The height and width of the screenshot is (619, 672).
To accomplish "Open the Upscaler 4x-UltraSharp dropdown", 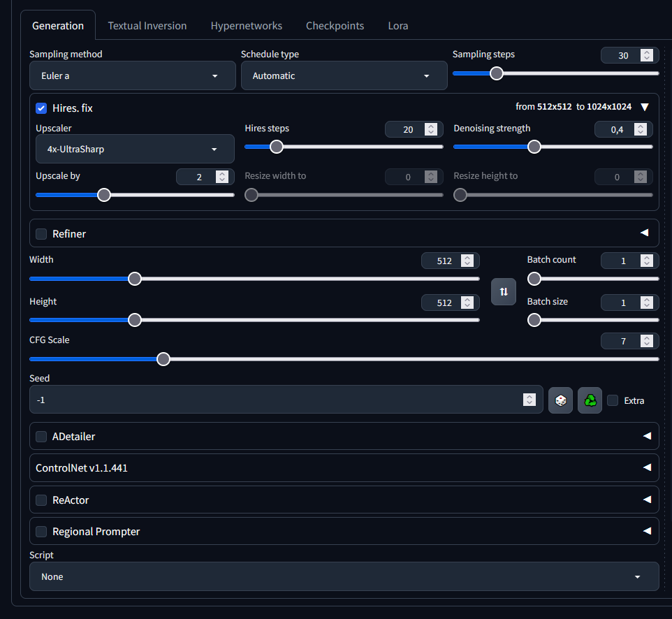I will (135, 149).
